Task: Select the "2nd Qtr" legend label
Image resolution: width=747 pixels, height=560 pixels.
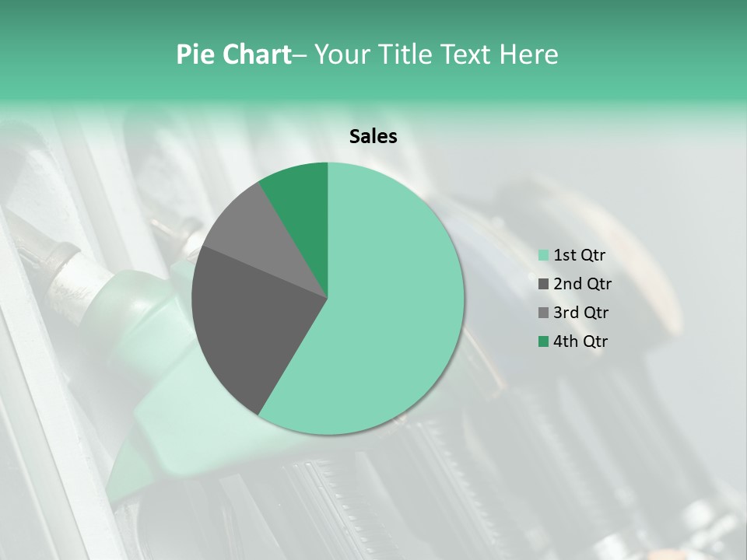Action: 582,284
